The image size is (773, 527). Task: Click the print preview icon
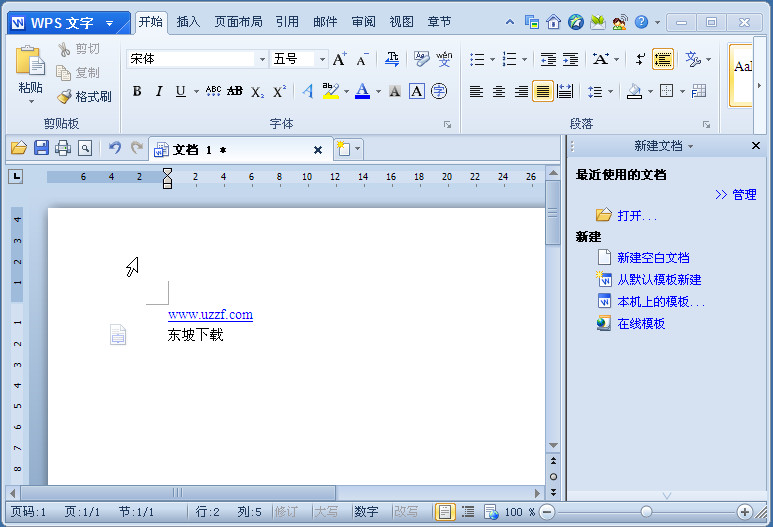[85, 148]
